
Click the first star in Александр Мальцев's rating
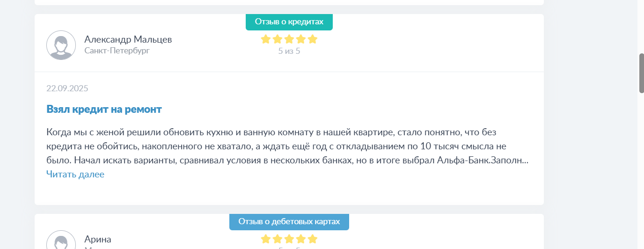266,39
